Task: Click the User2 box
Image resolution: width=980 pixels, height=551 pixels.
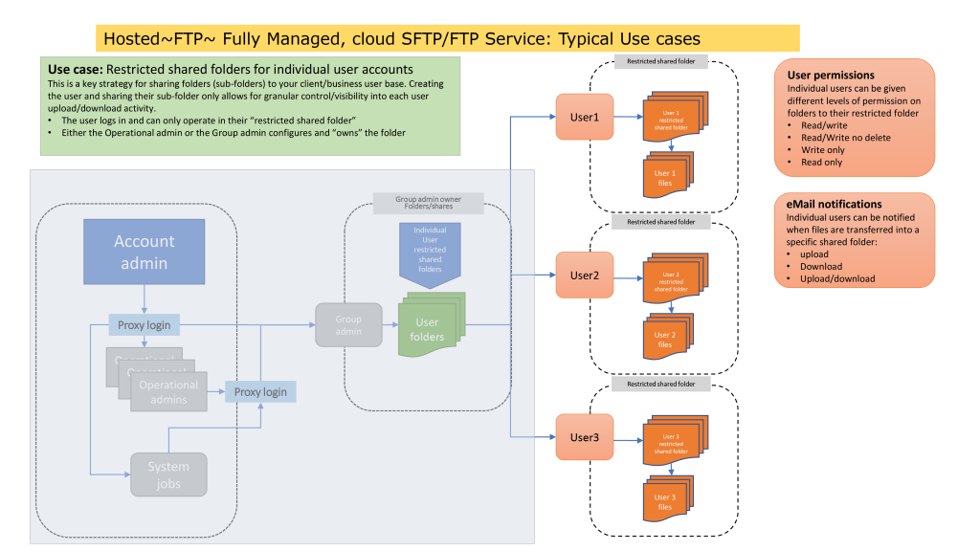Action: [585, 275]
